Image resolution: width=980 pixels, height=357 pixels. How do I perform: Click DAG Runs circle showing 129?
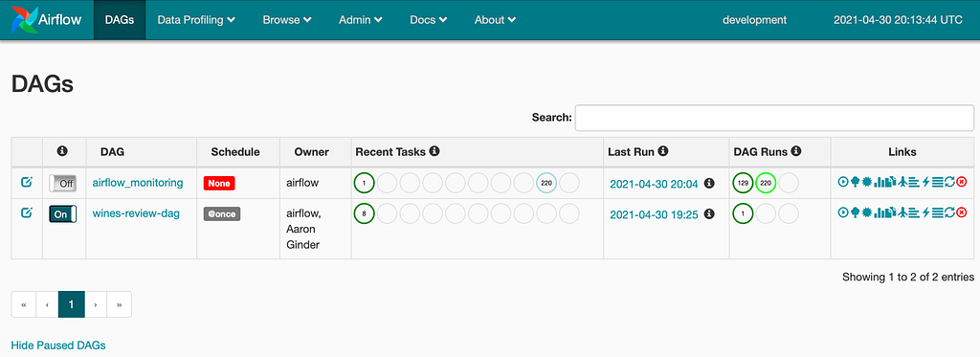743,183
